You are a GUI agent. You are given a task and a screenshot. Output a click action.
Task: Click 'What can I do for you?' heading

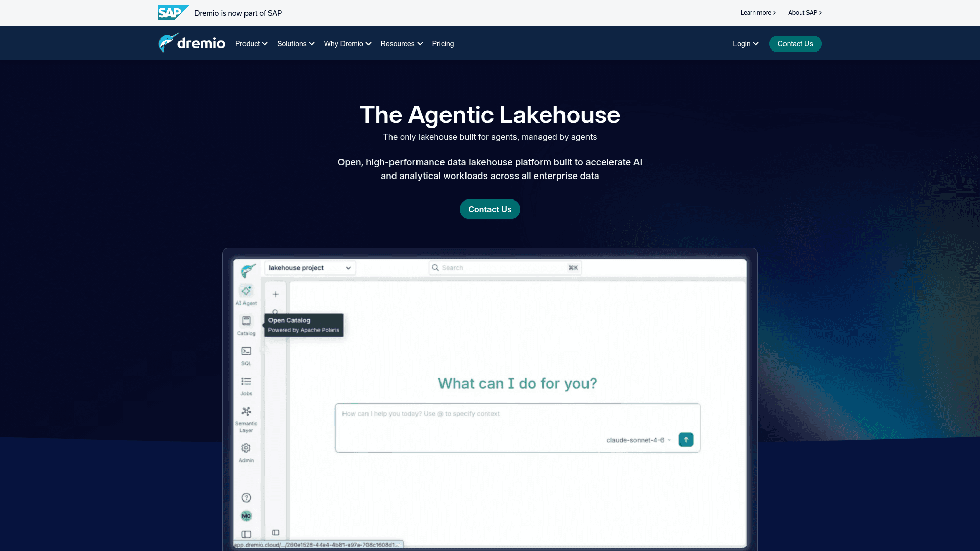coord(518,383)
